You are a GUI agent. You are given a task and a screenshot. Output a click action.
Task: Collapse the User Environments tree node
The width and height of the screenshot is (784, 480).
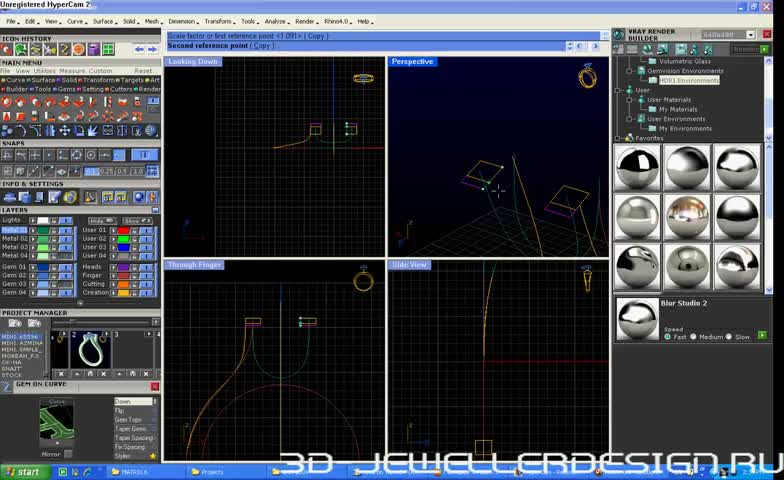[630, 119]
